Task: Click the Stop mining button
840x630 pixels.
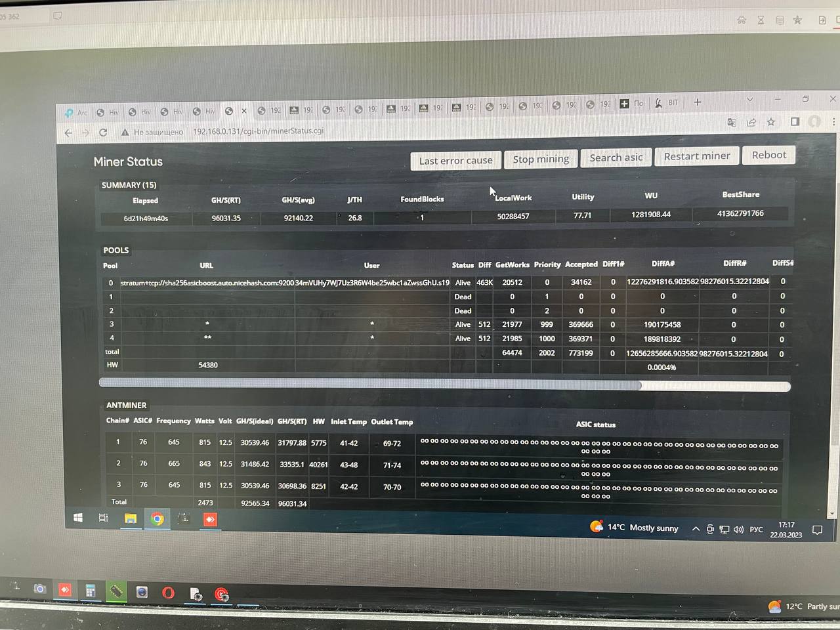Action: tap(541, 159)
